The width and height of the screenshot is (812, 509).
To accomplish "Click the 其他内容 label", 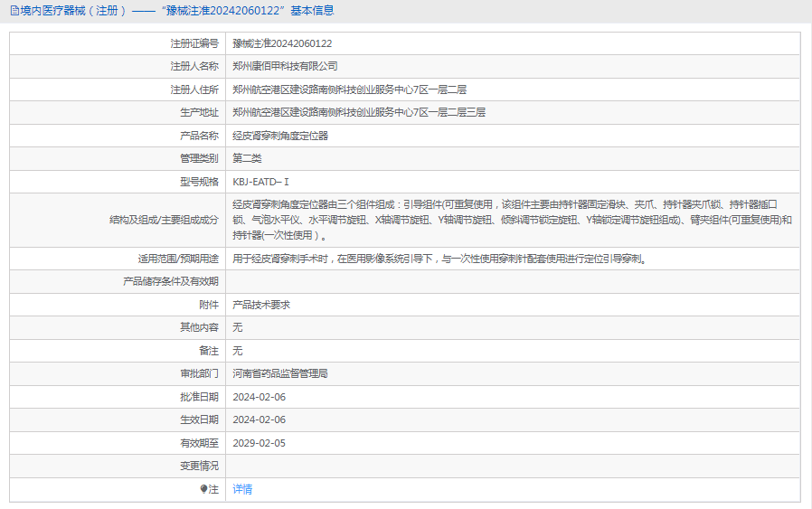I will [x=199, y=327].
